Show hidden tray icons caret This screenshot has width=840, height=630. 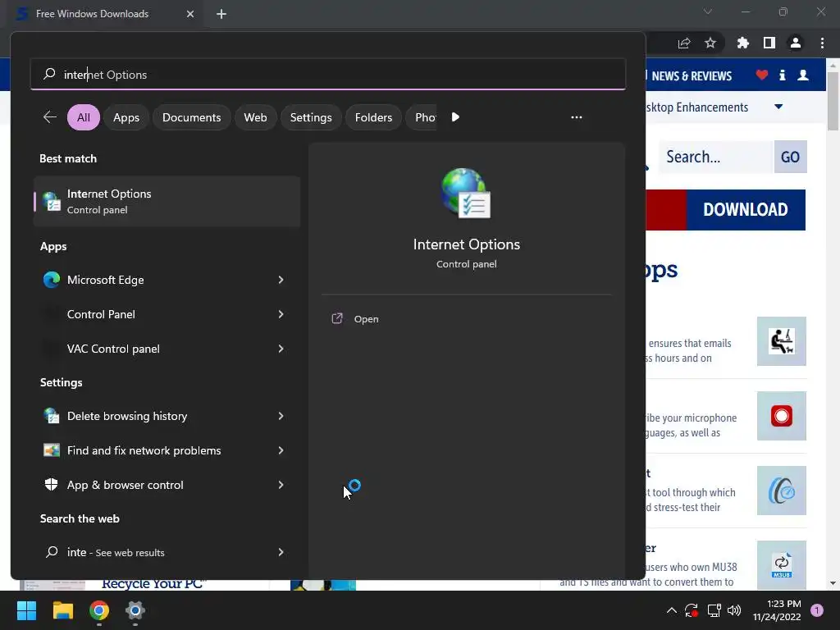point(671,610)
